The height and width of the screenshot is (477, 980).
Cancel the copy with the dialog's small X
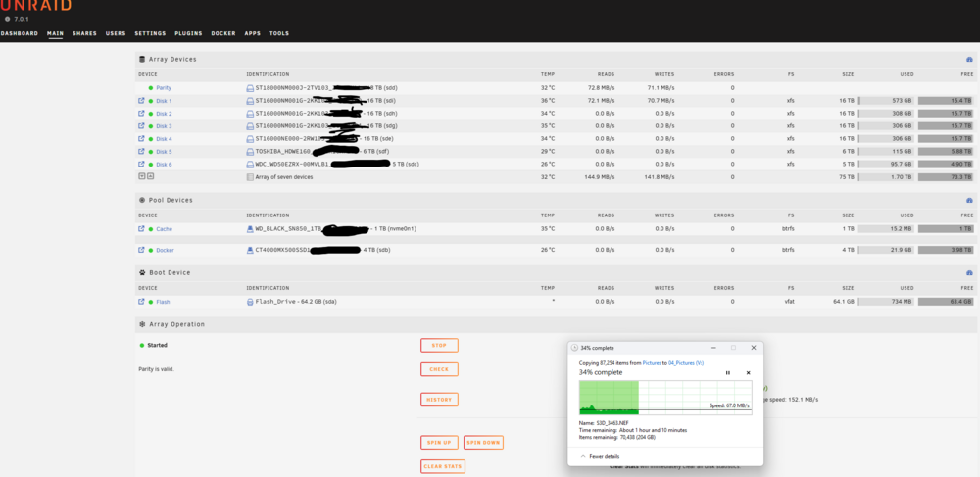pos(748,373)
